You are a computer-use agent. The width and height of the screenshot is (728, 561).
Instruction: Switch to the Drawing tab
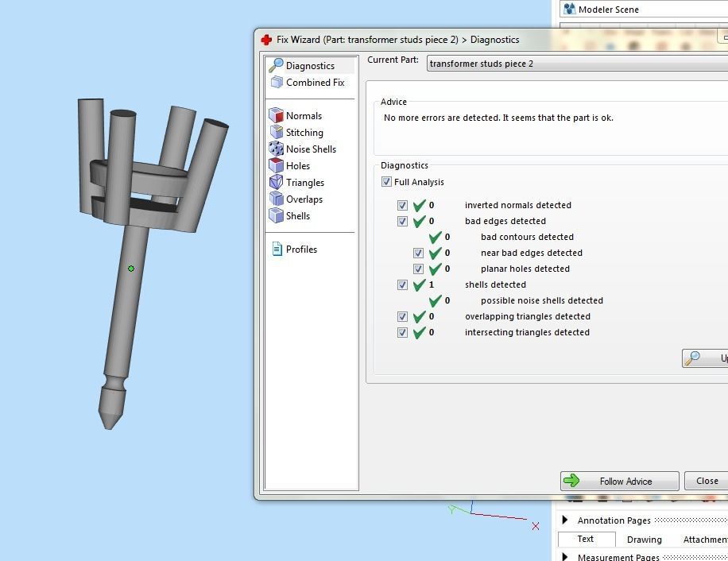644,540
